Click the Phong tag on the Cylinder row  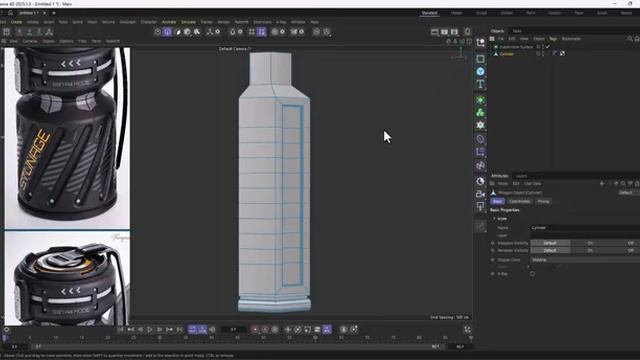tap(555, 53)
